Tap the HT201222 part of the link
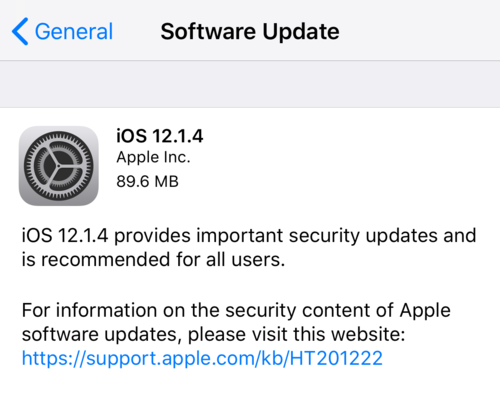This screenshot has width=500, height=395. click(336, 359)
